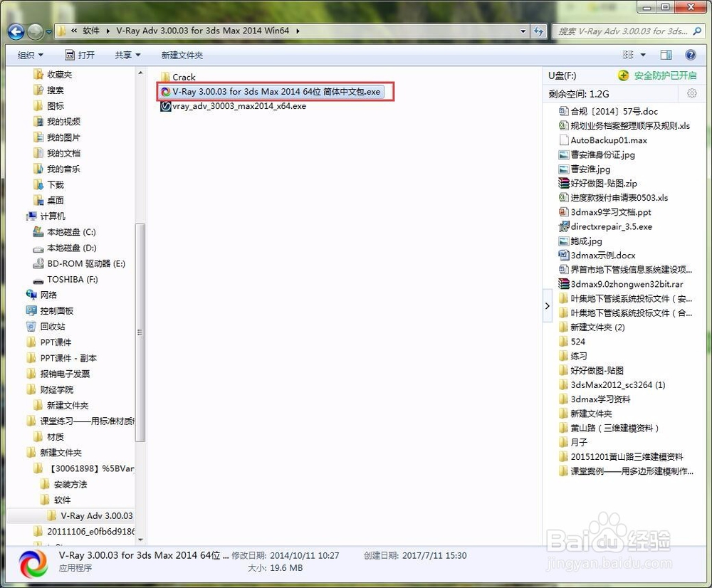The height and width of the screenshot is (588, 712).
Task: Click the Forward navigation arrow button
Action: point(36,31)
